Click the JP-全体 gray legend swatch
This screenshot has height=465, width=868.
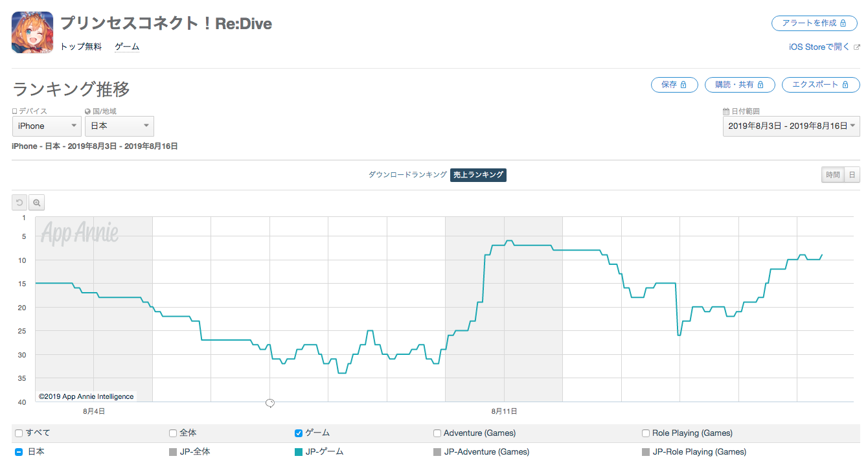[x=173, y=452]
